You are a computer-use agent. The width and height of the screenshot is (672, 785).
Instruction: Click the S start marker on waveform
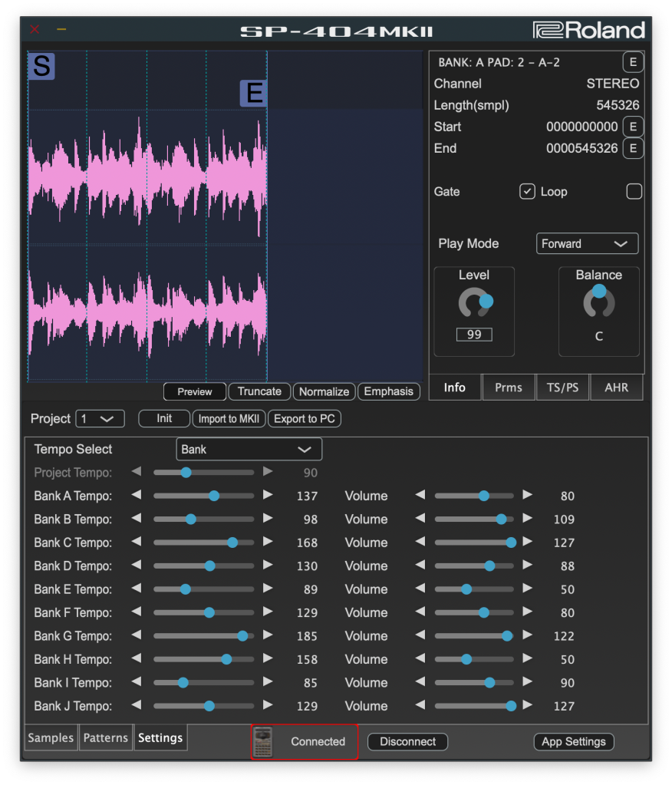(x=41, y=67)
